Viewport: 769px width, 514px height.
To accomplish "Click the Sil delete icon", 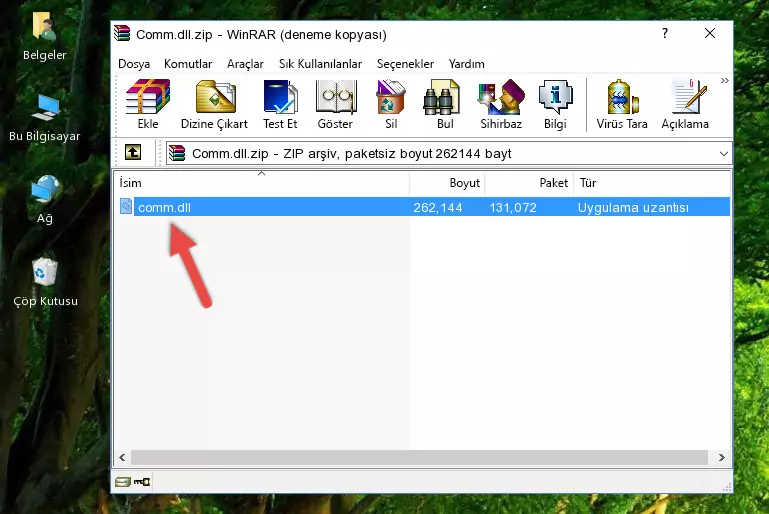I will click(x=391, y=104).
